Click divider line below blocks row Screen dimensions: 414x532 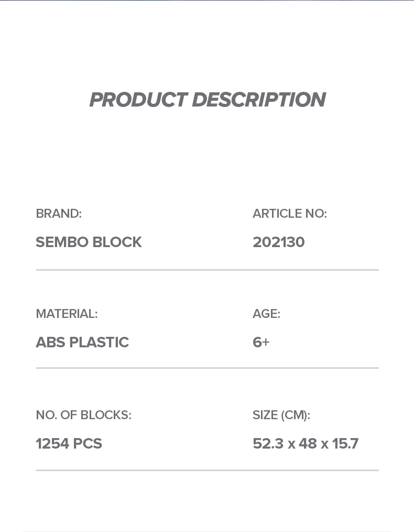(208, 470)
